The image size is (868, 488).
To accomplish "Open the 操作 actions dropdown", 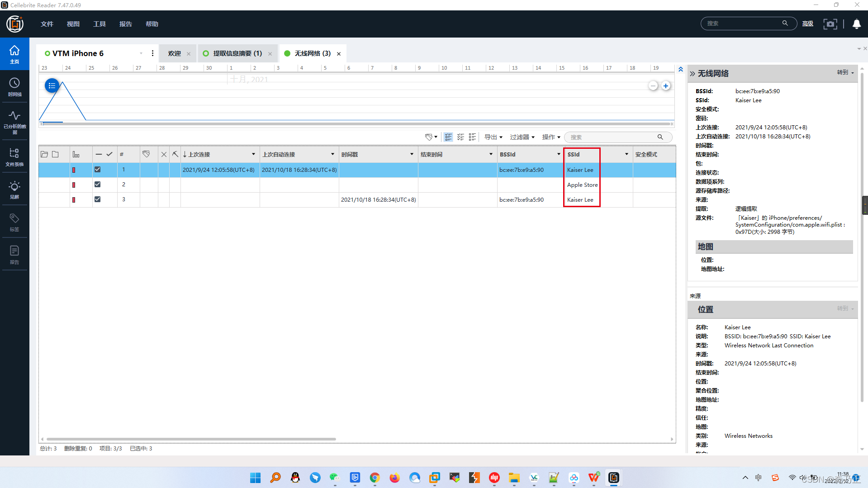I will pyautogui.click(x=551, y=137).
